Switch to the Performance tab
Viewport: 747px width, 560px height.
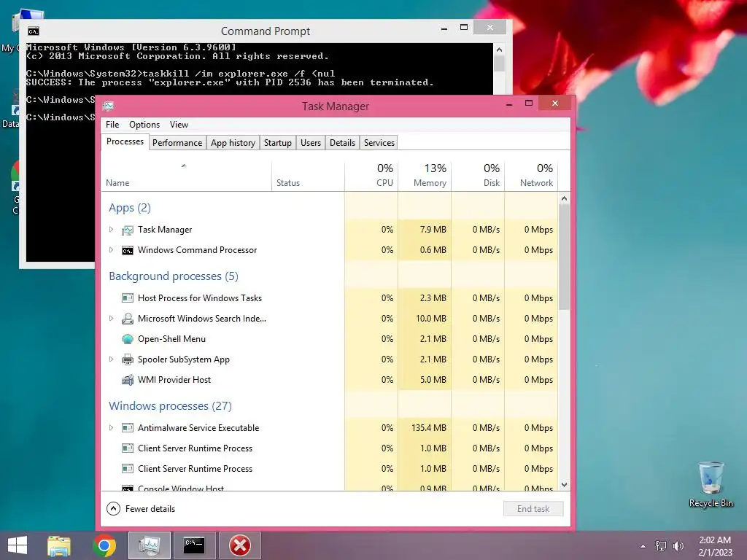(x=177, y=143)
